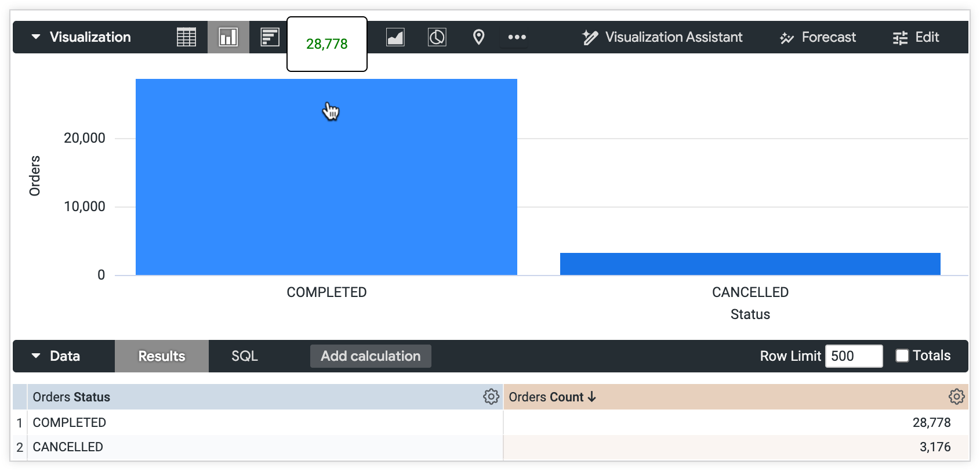Select the Pie chart visualization
Image resolution: width=980 pixels, height=471 pixels.
click(437, 37)
